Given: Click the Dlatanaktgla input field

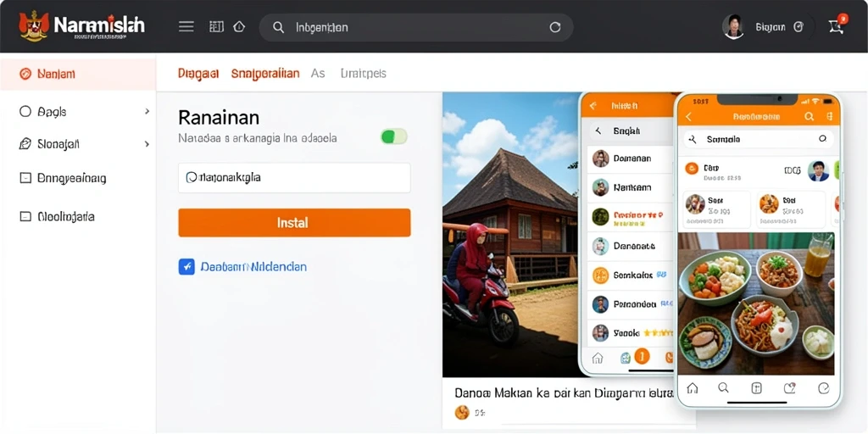Looking at the screenshot, I should click(x=294, y=178).
